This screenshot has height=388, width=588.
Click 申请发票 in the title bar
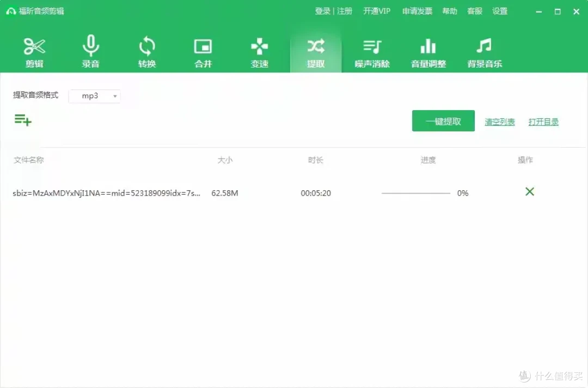pos(418,11)
